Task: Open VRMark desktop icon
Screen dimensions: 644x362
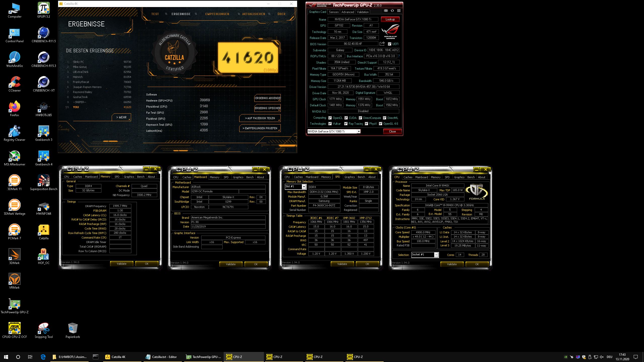Action: tap(15, 281)
